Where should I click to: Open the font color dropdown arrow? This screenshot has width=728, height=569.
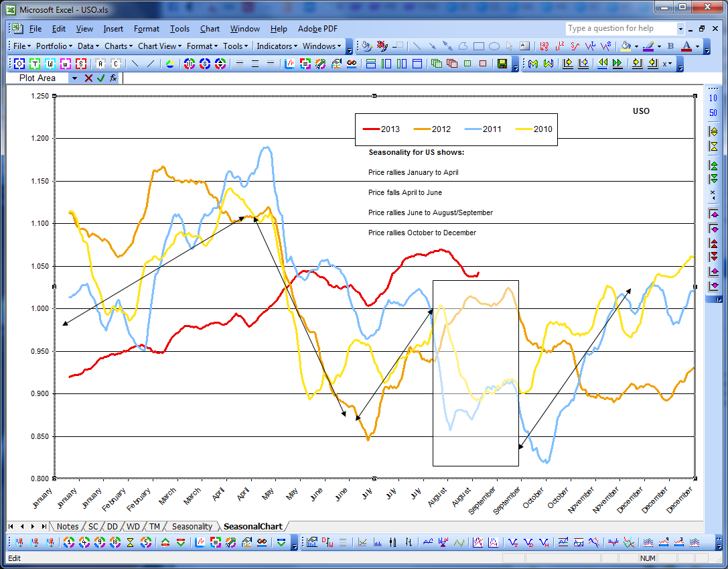pos(697,46)
